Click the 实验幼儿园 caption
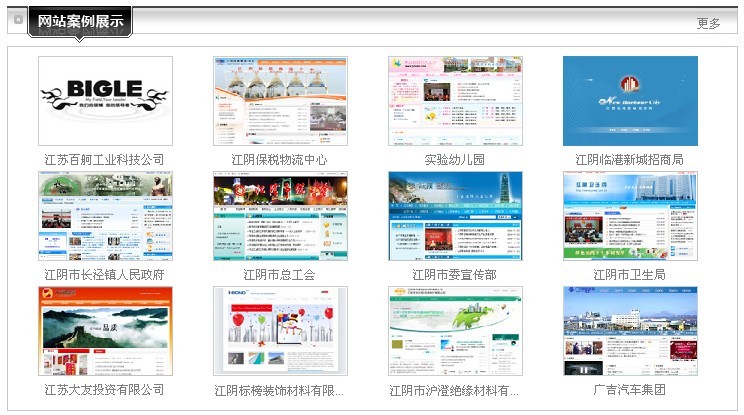 (x=455, y=160)
